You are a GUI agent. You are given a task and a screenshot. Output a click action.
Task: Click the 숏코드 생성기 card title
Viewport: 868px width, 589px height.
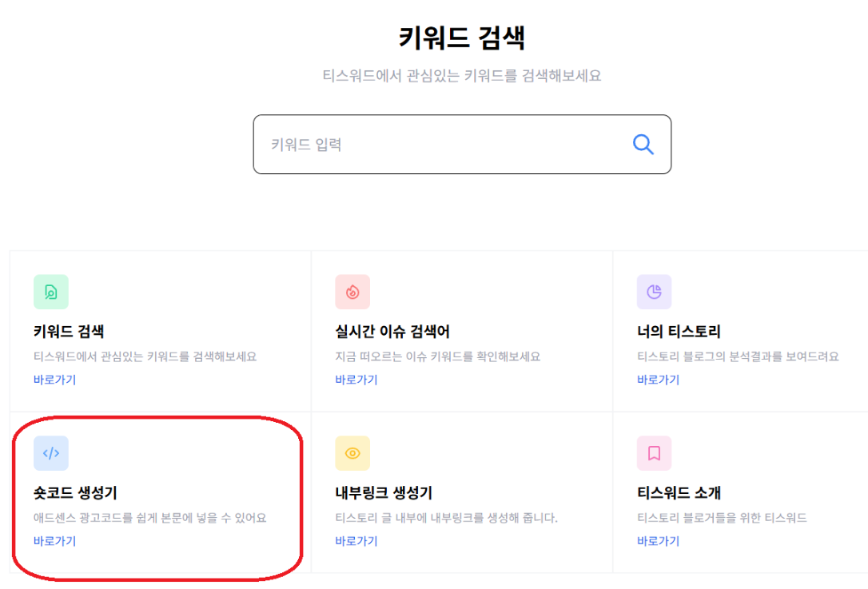coord(75,492)
